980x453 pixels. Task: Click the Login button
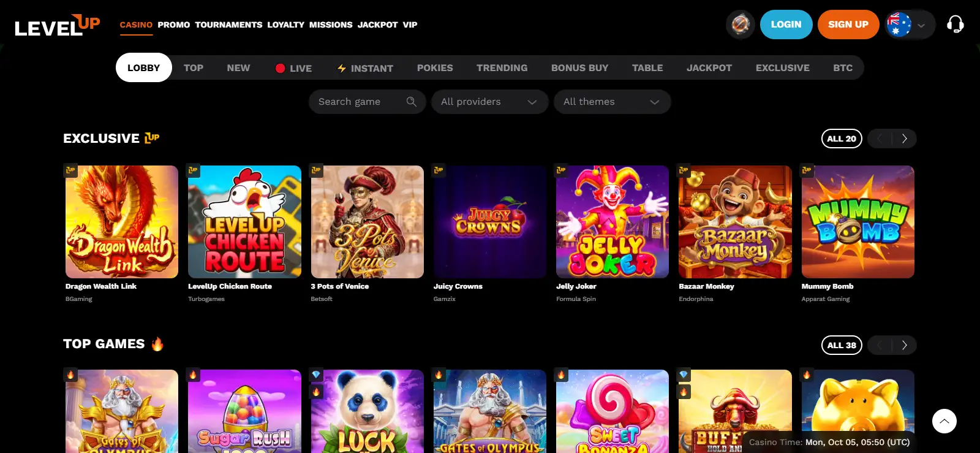[x=786, y=25]
